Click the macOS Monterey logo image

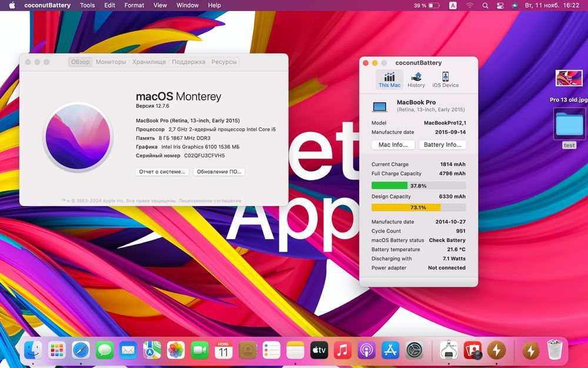point(78,137)
